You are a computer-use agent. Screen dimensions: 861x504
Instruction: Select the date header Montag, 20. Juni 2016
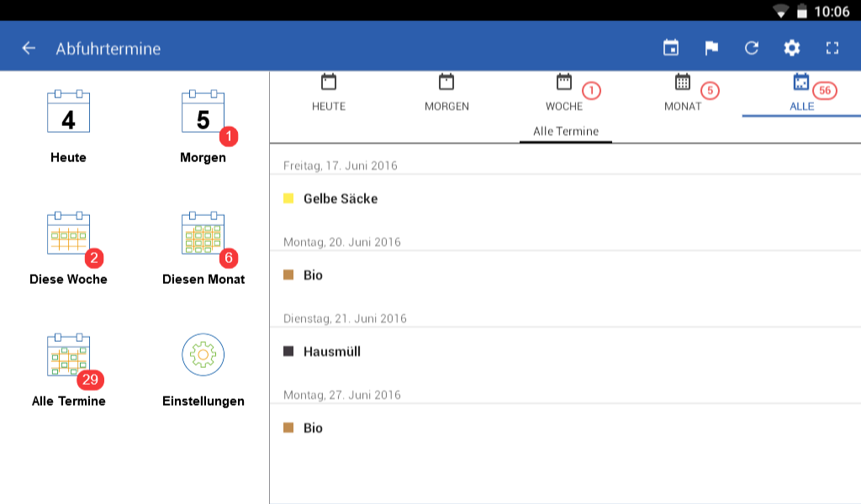[x=342, y=242]
